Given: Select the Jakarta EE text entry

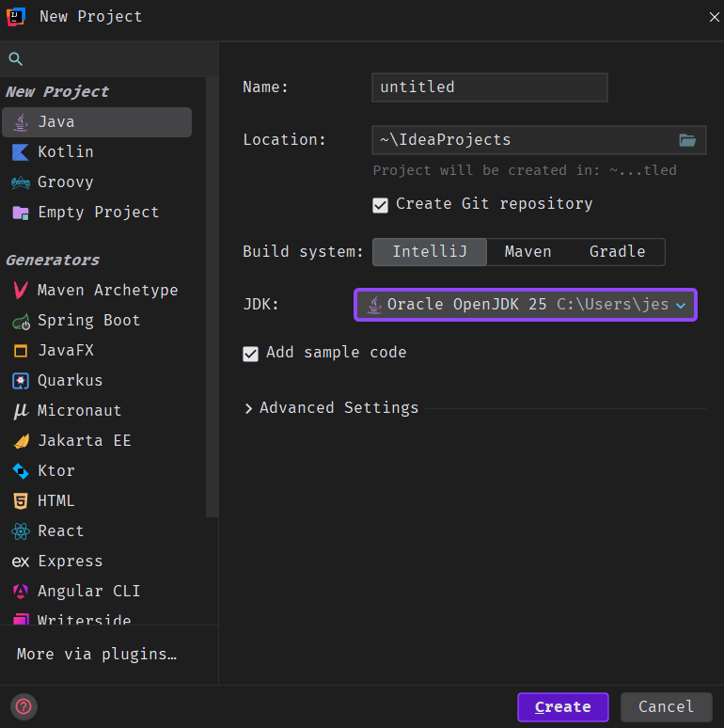Looking at the screenshot, I should click(x=84, y=440).
